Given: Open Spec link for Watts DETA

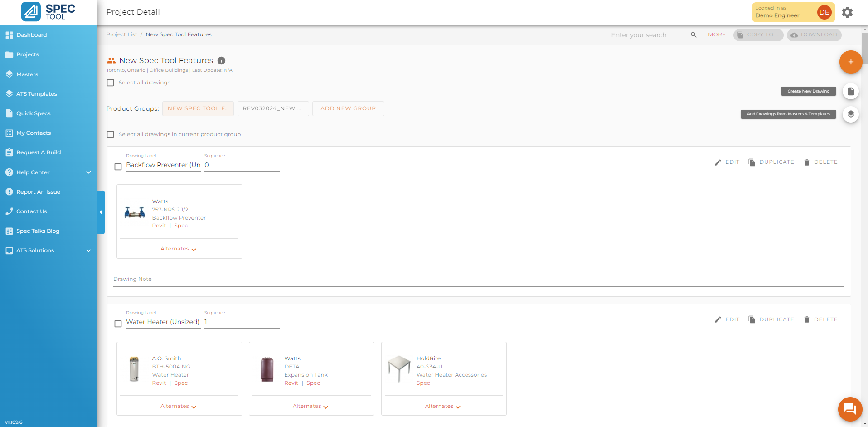Looking at the screenshot, I should pyautogui.click(x=313, y=383).
